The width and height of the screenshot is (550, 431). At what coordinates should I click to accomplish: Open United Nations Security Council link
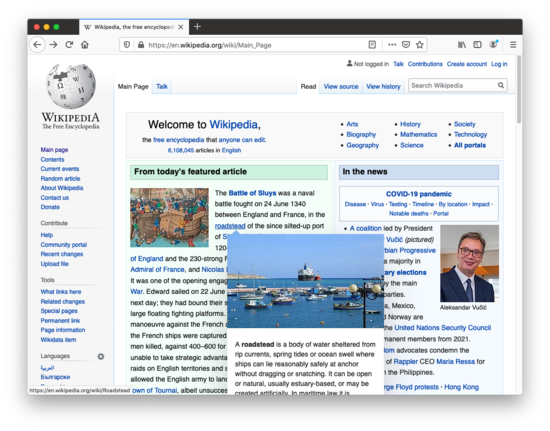[x=442, y=328]
